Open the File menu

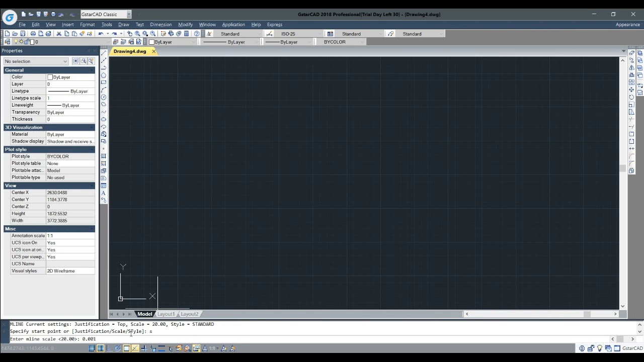point(22,24)
